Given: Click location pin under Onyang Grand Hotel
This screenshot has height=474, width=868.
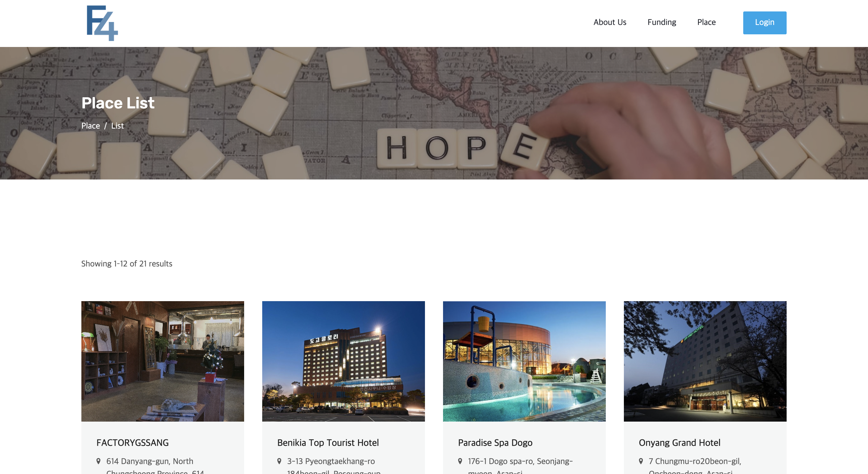Looking at the screenshot, I should [641, 461].
